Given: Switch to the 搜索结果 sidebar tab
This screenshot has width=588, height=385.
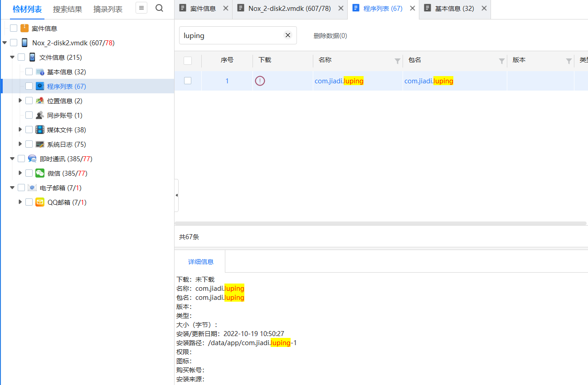Looking at the screenshot, I should [68, 9].
